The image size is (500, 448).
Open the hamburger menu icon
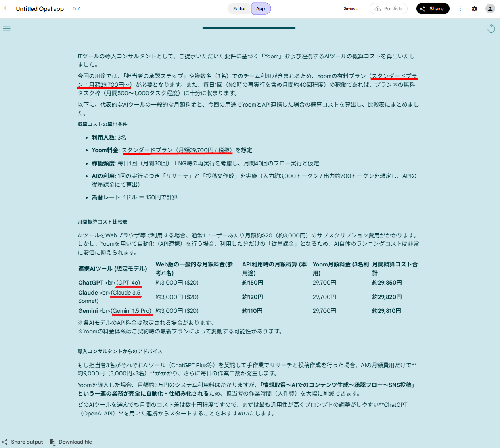pos(7,28)
